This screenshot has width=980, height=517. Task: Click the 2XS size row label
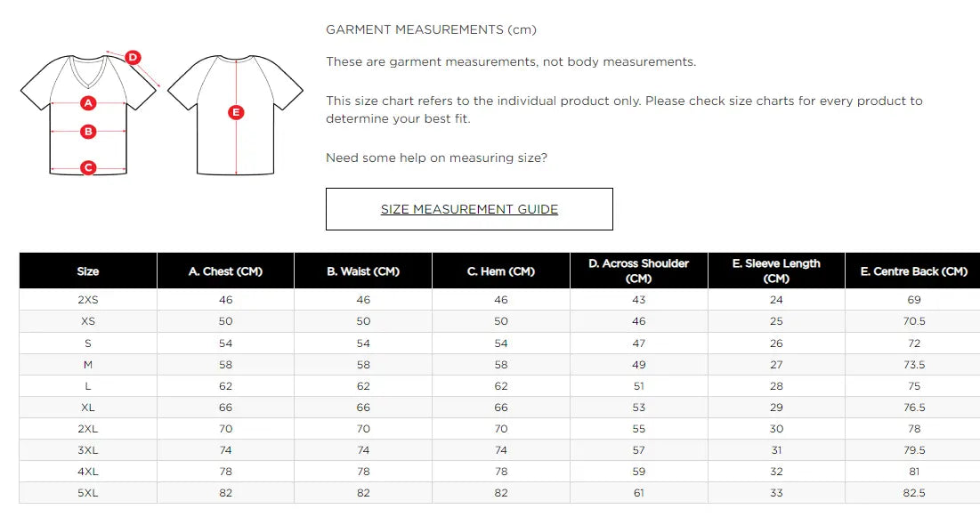click(x=88, y=300)
